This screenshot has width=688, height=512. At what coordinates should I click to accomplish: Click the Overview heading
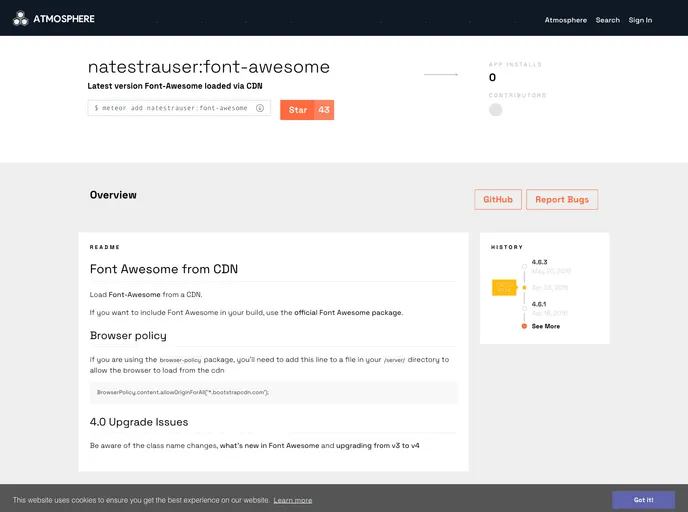click(x=113, y=195)
